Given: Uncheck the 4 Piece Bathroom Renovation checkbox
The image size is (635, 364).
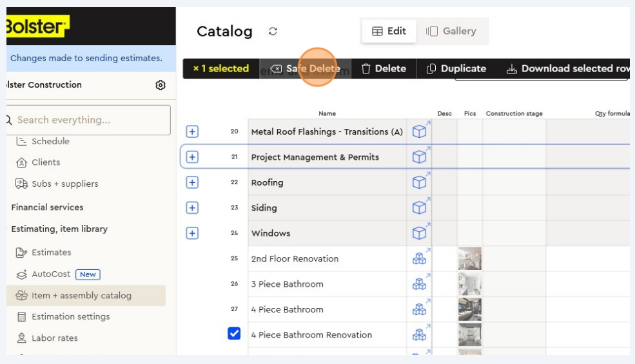Looking at the screenshot, I should (x=234, y=334).
